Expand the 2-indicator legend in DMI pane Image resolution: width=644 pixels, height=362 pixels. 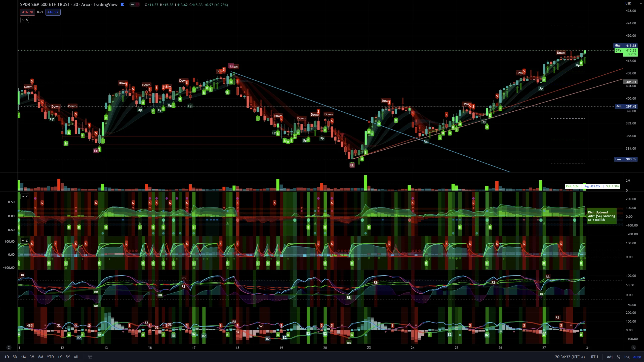(25, 196)
